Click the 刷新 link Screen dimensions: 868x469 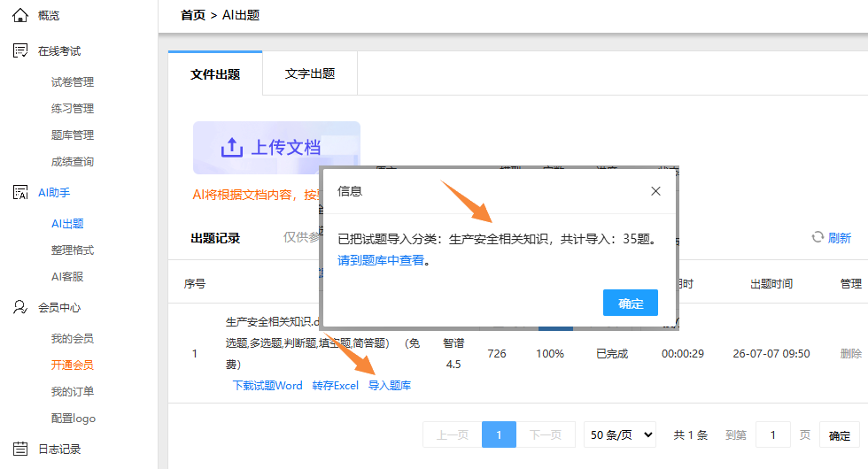pos(840,238)
